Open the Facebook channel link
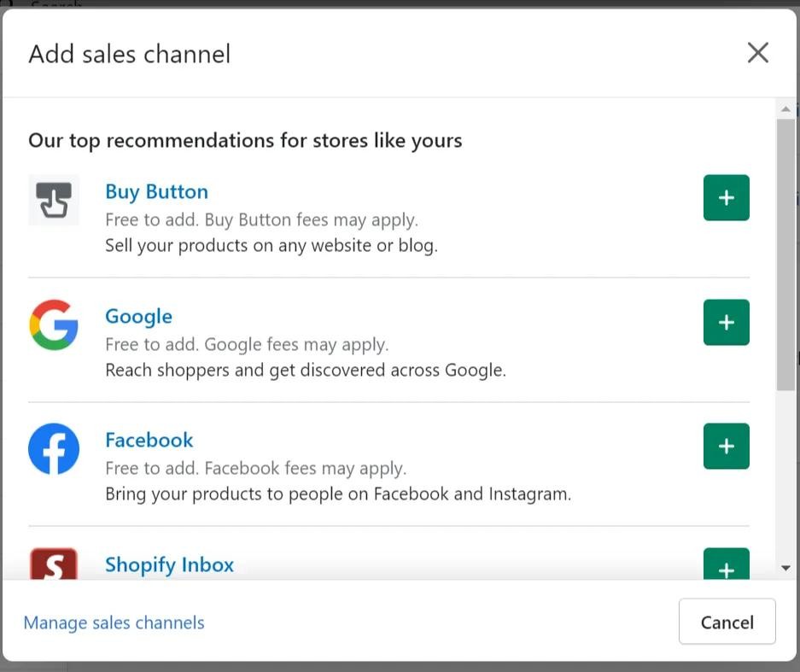The height and width of the screenshot is (672, 800). [149, 440]
